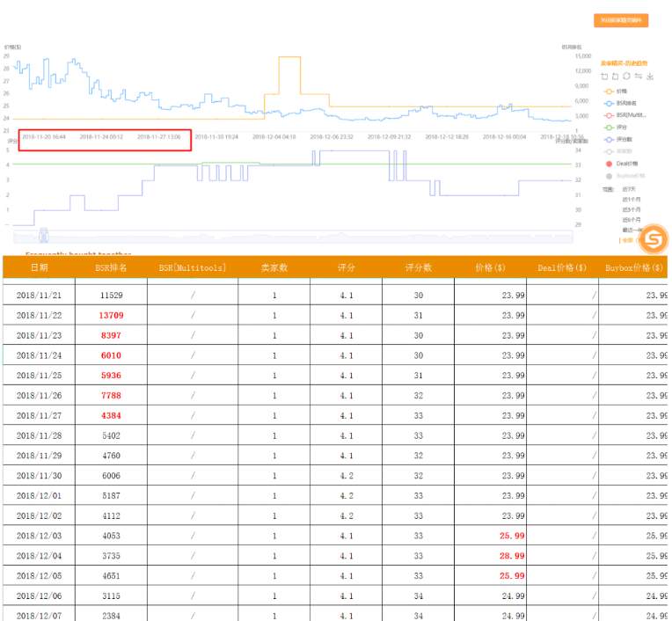Image resolution: width=672 pixels, height=621 pixels.
Task: Toggle the 评分数 legend item
Action: (617, 139)
